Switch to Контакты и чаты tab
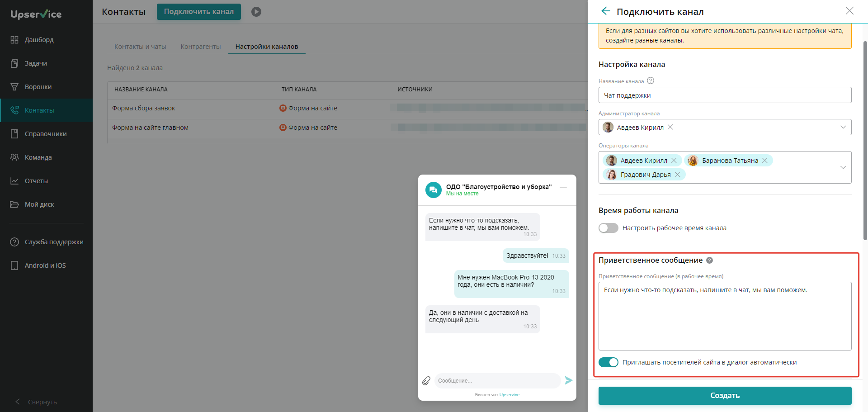868x412 pixels. coord(140,47)
